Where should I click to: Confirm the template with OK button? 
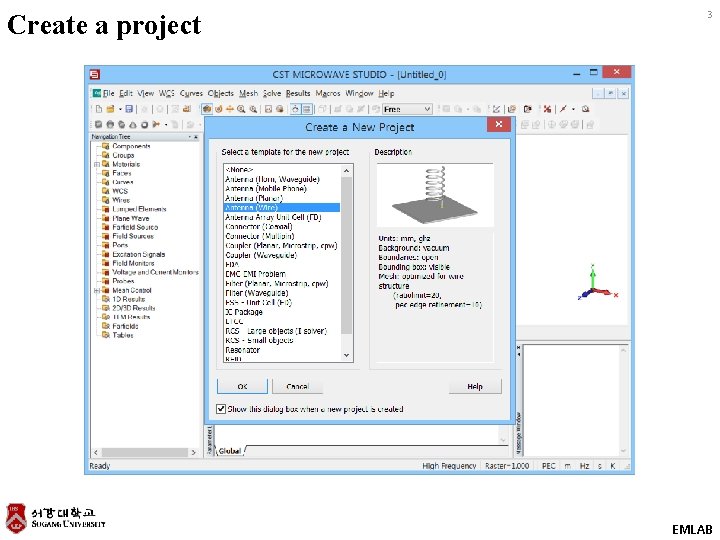(242, 386)
